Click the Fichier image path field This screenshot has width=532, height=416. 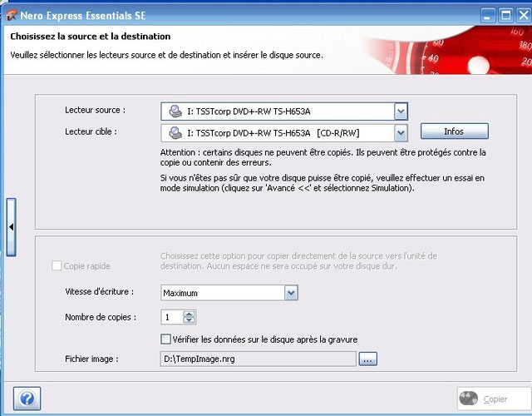coord(259,359)
